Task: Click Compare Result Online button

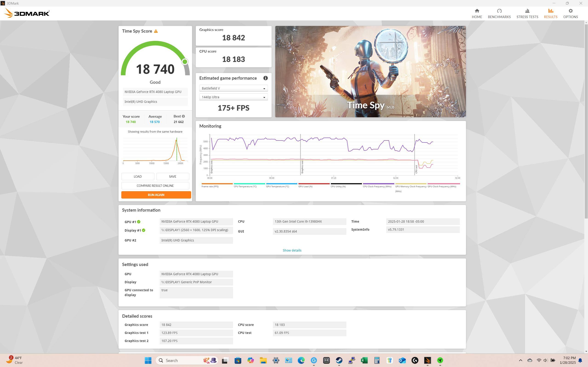Action: 155,186
